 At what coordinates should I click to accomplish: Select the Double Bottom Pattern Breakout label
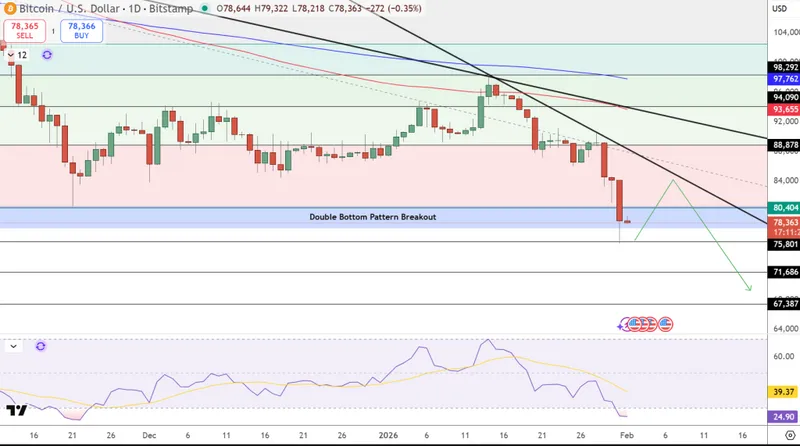coord(372,217)
